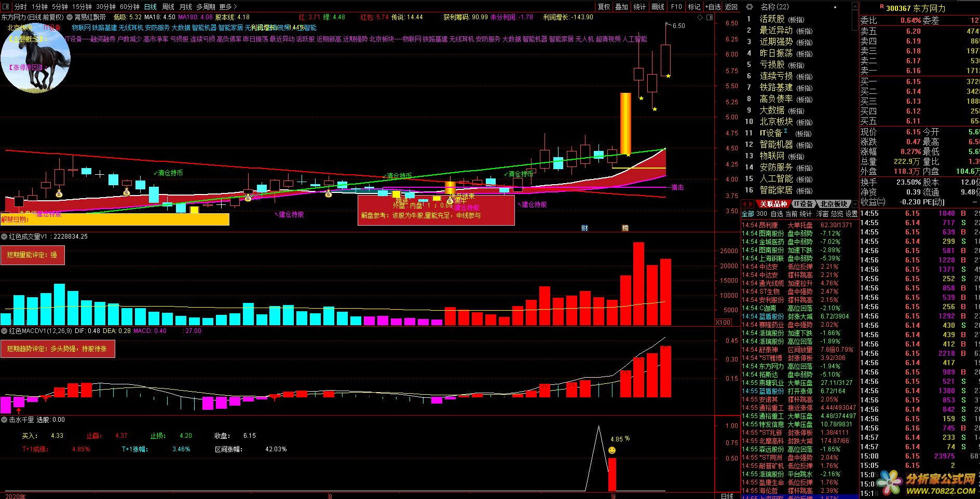
Task: Filter alerts by 自选
Action: pyautogui.click(x=777, y=214)
